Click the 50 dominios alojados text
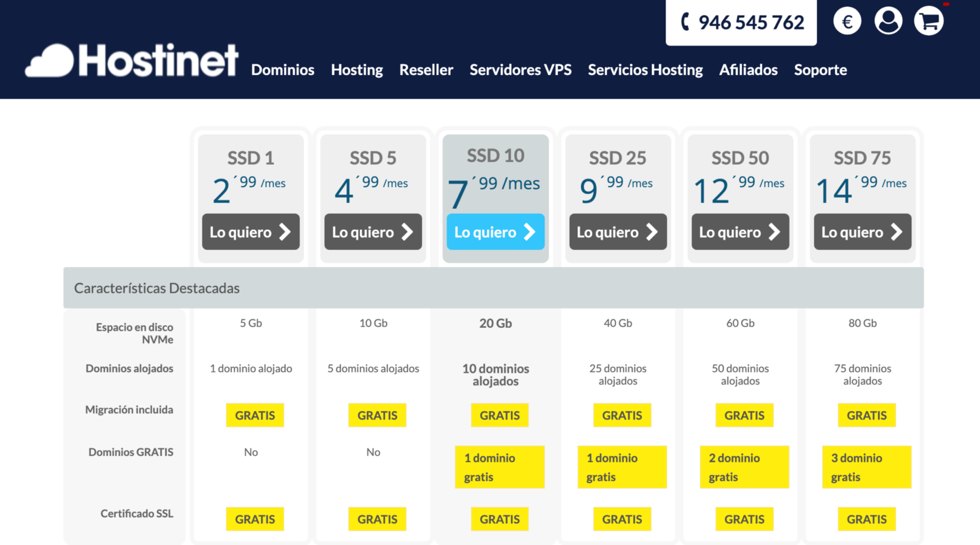 point(741,375)
